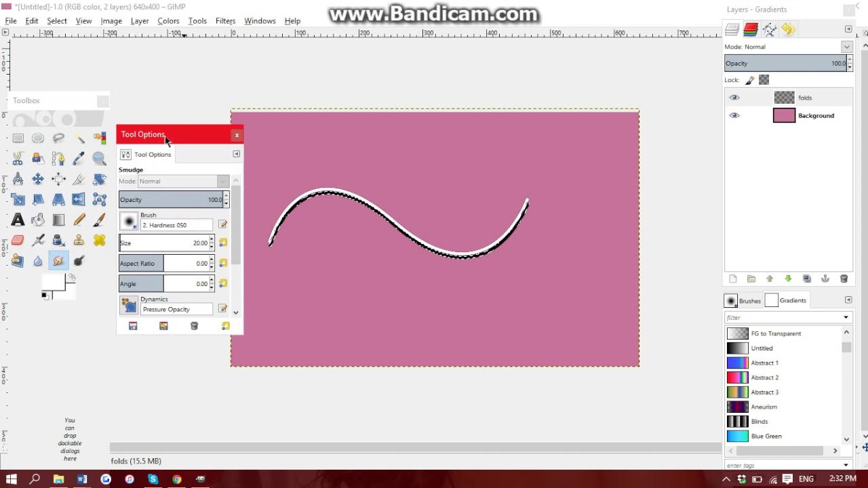Select the Foreground Select tool

[x=38, y=159]
